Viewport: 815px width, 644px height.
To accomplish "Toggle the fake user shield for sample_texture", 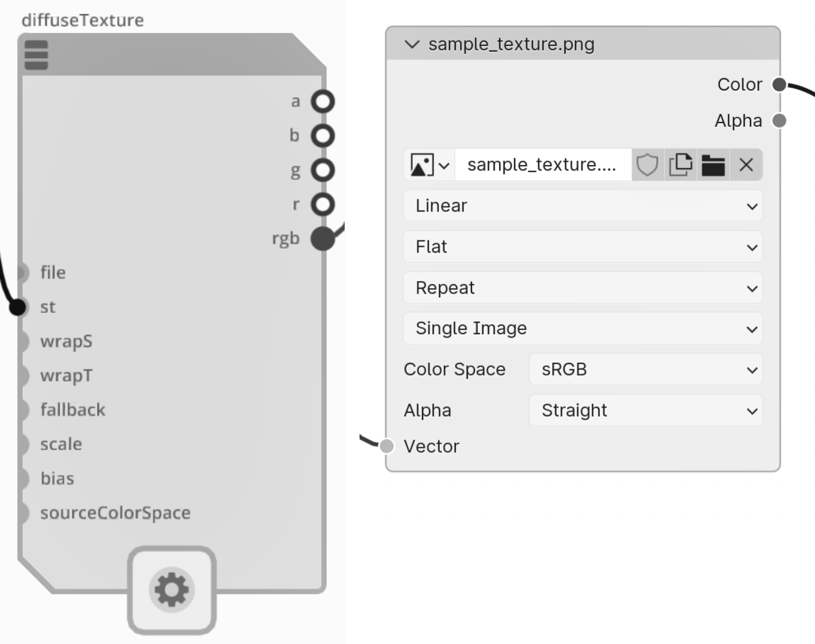I will [647, 165].
